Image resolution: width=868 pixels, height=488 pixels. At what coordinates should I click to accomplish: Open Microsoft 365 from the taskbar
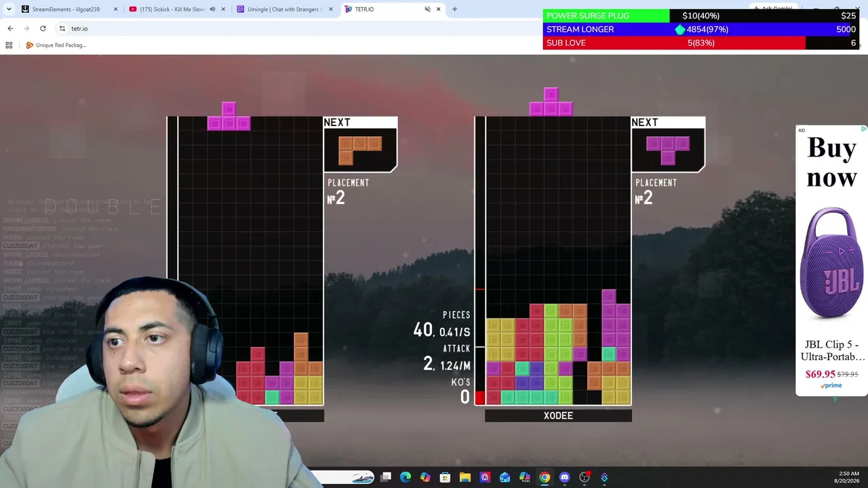coord(524,477)
